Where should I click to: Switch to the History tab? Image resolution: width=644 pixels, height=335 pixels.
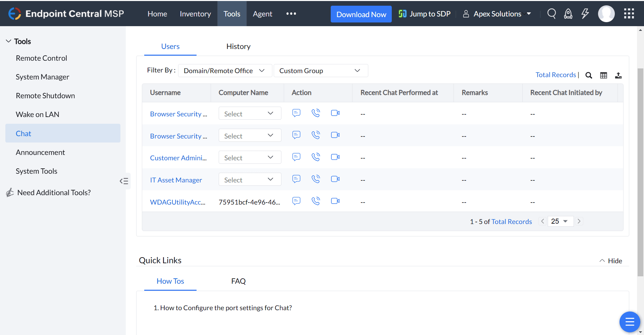click(x=238, y=46)
